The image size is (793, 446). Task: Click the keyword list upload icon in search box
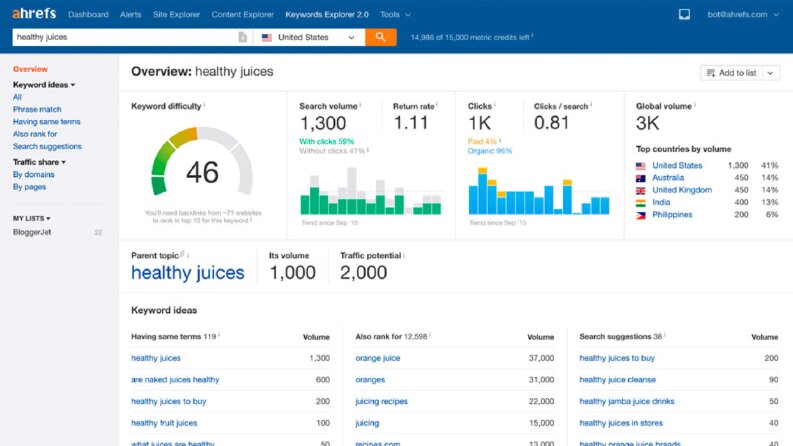[243, 37]
